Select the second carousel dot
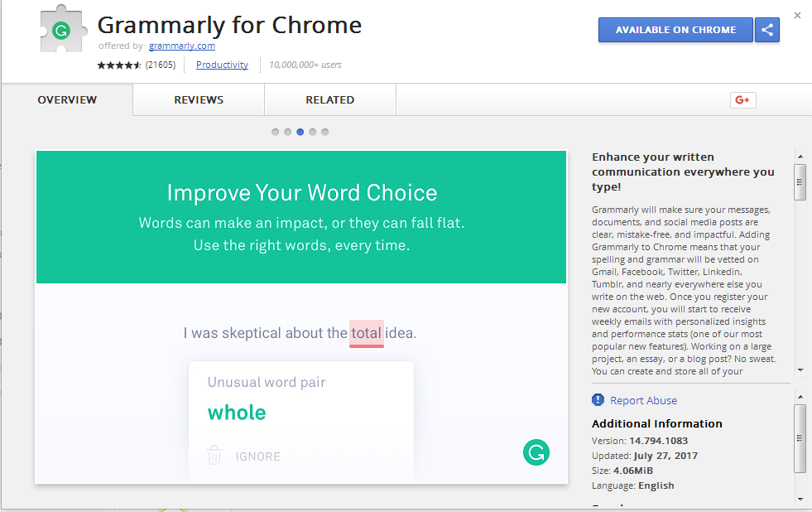 click(x=287, y=133)
